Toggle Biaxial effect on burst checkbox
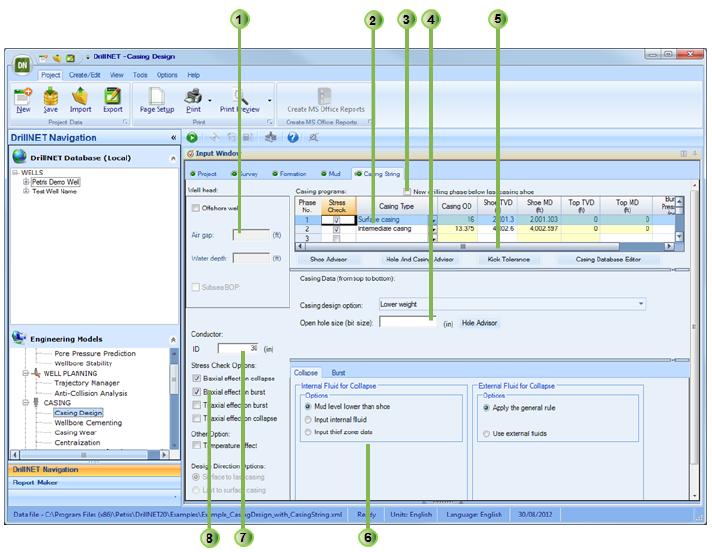 (x=197, y=392)
